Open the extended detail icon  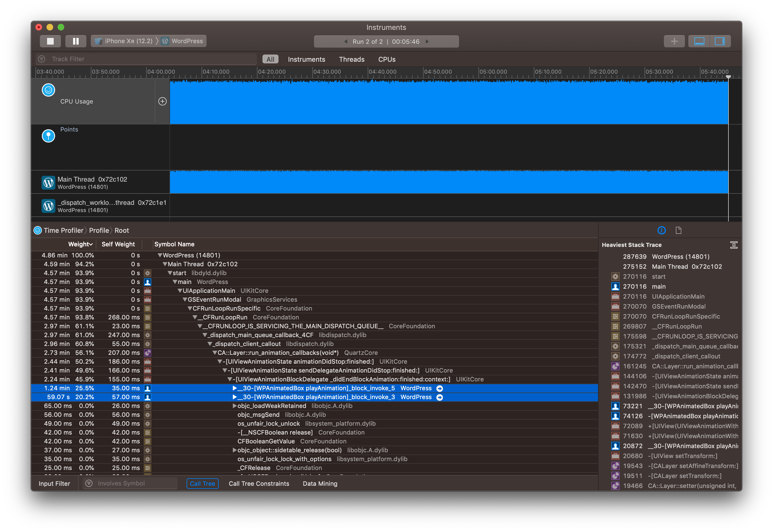[661, 230]
